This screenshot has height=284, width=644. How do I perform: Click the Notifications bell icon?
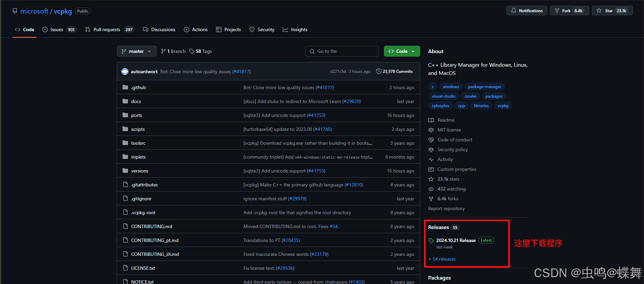tap(514, 11)
